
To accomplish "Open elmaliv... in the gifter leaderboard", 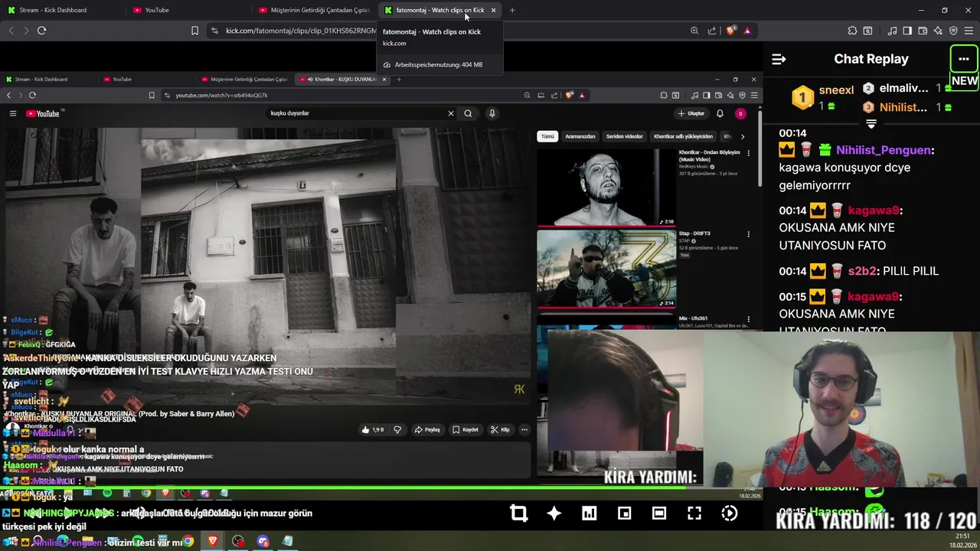I will click(903, 88).
